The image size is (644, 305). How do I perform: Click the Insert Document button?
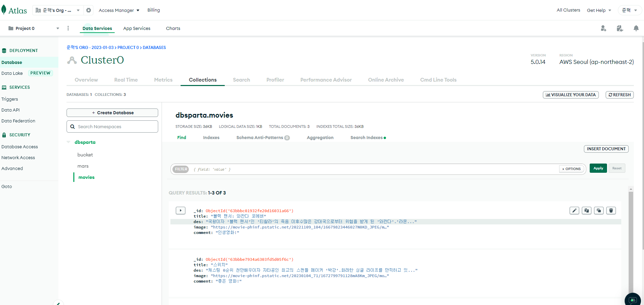click(x=606, y=149)
